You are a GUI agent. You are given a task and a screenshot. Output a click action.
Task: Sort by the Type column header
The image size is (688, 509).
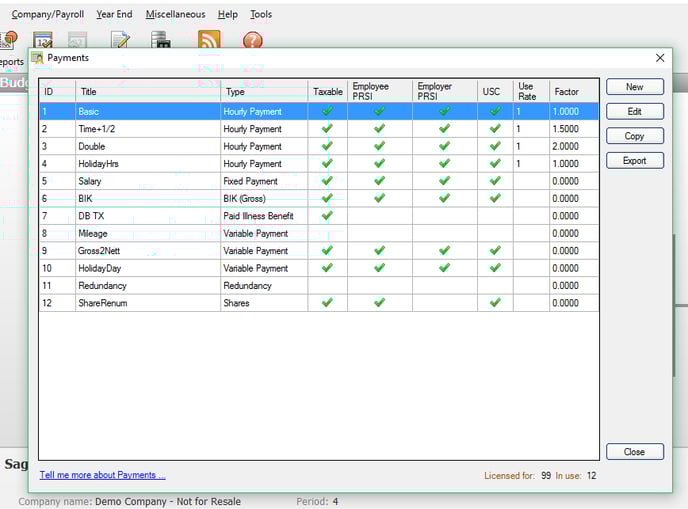(x=264, y=91)
